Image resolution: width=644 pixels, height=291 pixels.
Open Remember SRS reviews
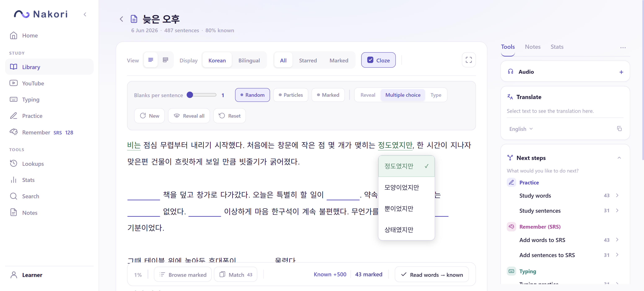coord(49,132)
